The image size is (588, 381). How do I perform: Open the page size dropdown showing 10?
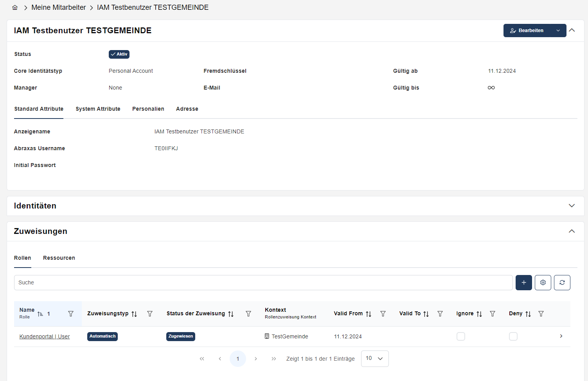(374, 358)
